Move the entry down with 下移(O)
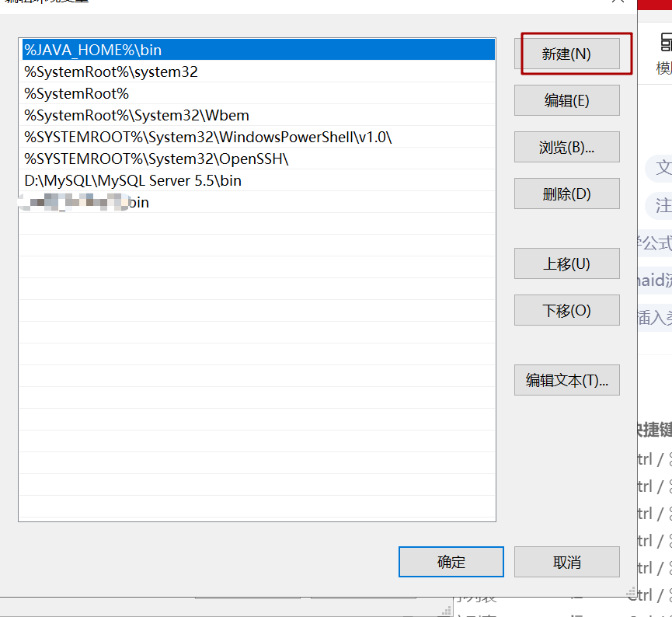The image size is (672, 617). [566, 310]
